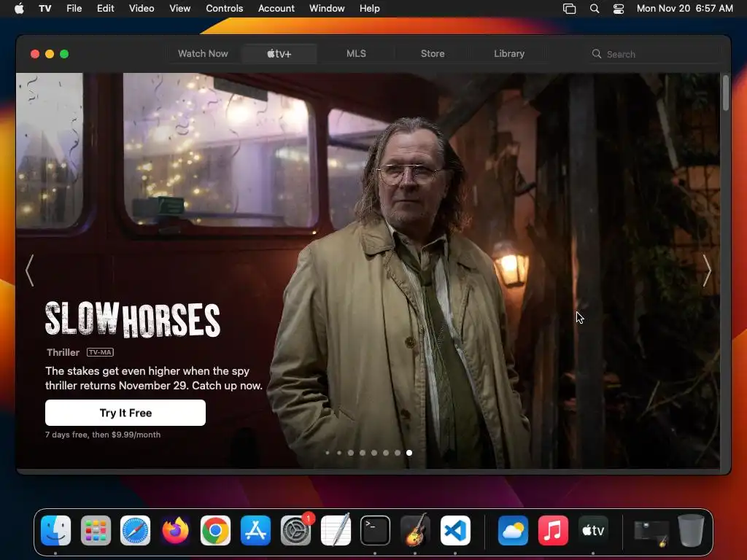Open the Controls menu
Image resolution: width=747 pixels, height=560 pixels.
(225, 8)
